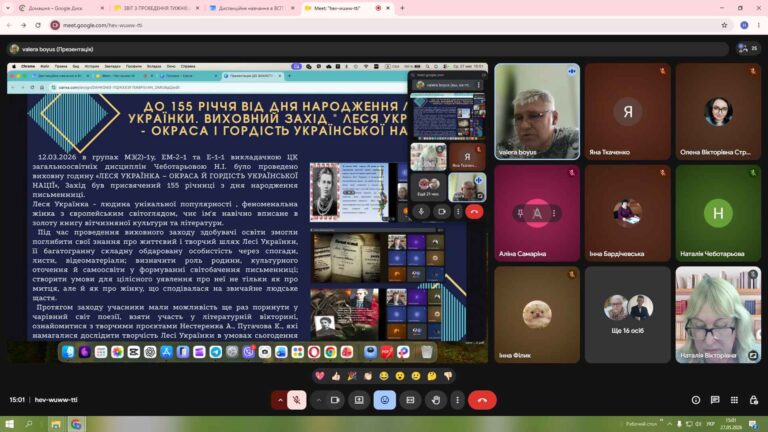
Task: Open the 'Ще 16 осіб' tile
Action: pyautogui.click(x=628, y=314)
